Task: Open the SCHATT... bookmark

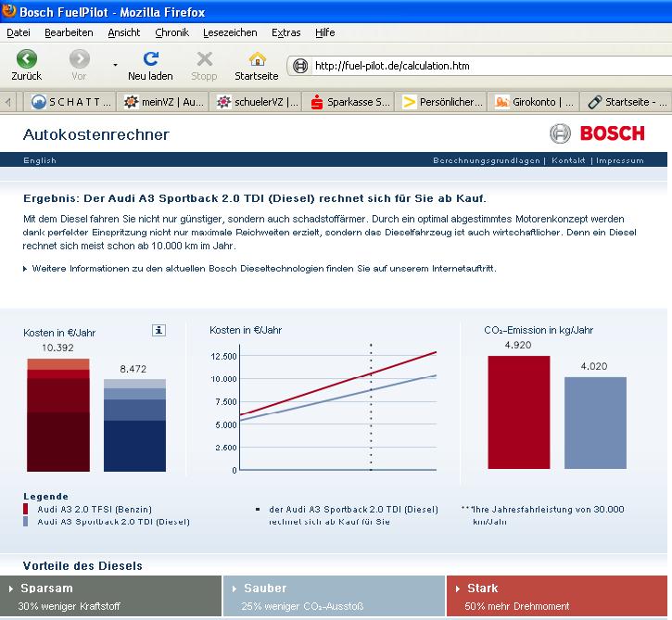Action: tap(70, 102)
